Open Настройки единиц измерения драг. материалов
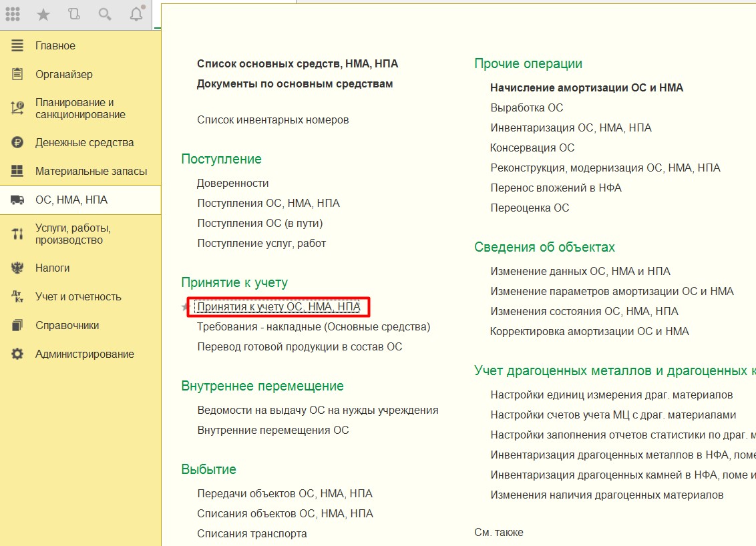 (x=612, y=395)
